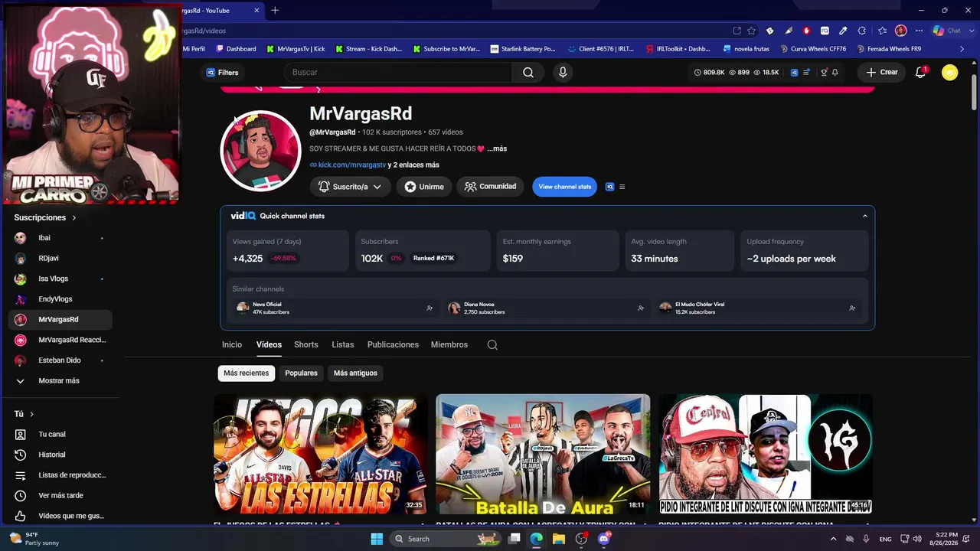
Task: Search within the channel using the magnifier icon
Action: (x=492, y=345)
